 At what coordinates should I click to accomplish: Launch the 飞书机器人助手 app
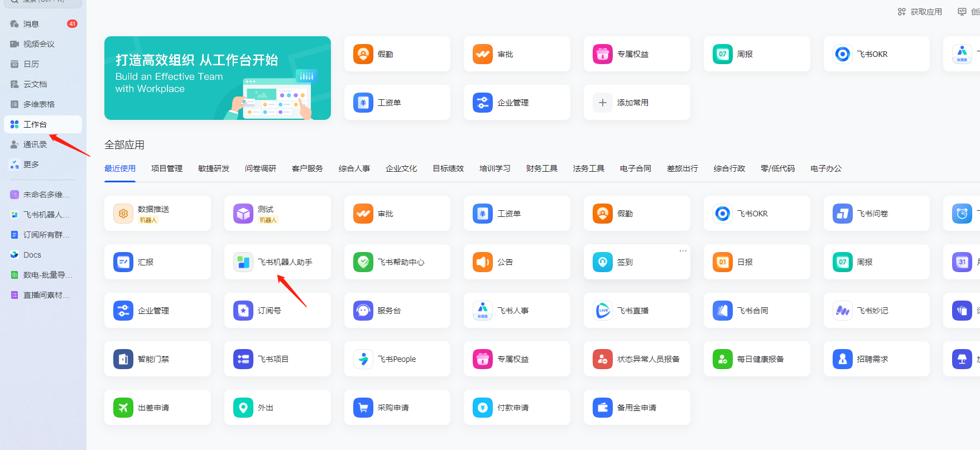pos(277,262)
